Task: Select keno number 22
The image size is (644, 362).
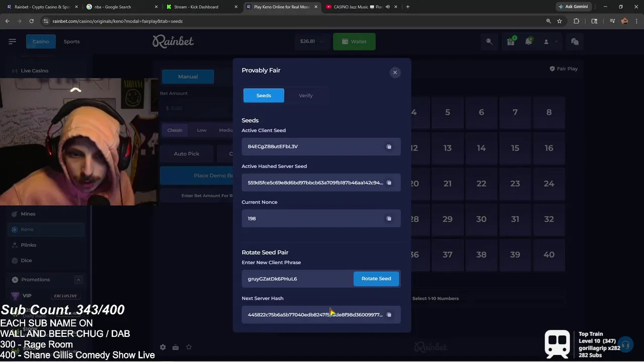Action: pyautogui.click(x=481, y=184)
